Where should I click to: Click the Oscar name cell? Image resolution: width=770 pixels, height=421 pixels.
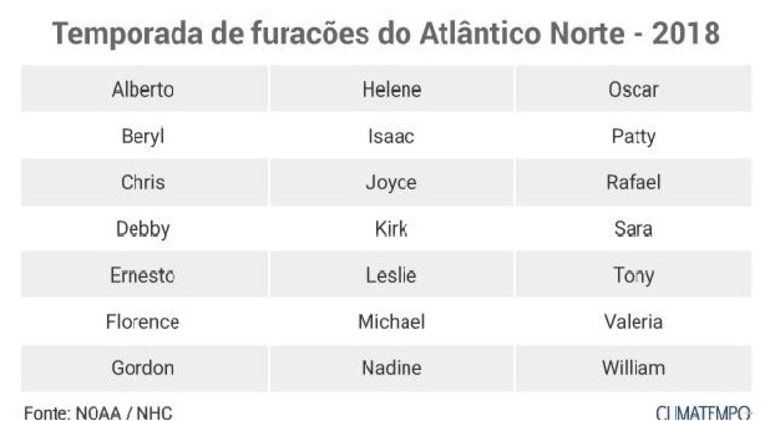(x=633, y=89)
